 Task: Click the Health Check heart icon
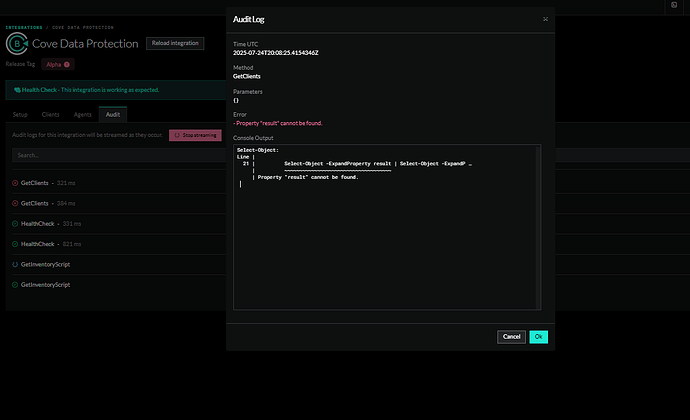(x=17, y=90)
